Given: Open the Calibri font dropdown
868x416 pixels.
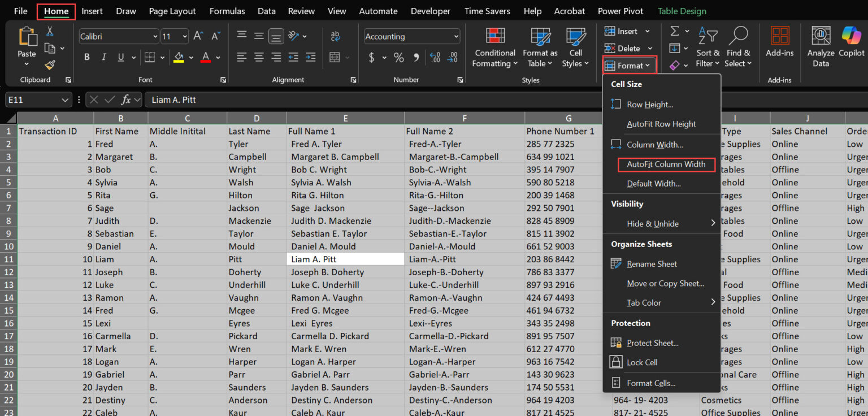Looking at the screenshot, I should (155, 36).
